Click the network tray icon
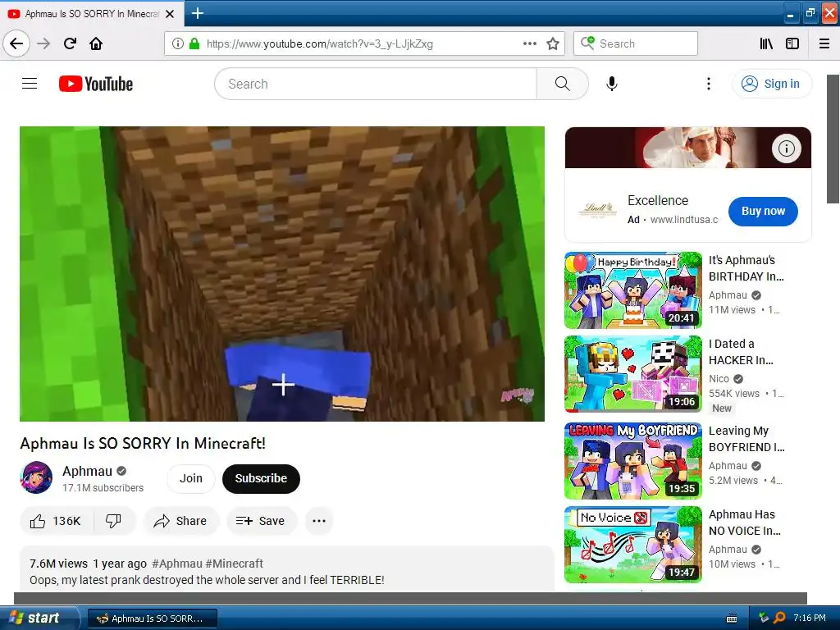 764,618
